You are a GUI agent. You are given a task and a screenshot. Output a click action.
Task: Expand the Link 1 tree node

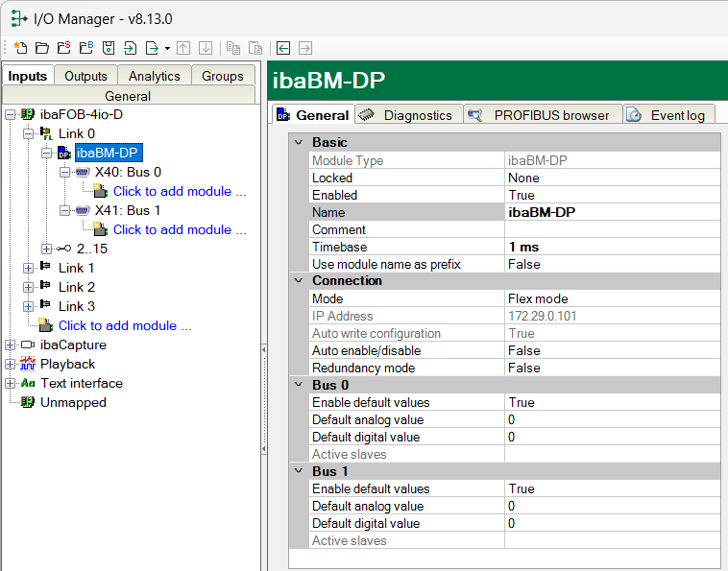click(29, 268)
